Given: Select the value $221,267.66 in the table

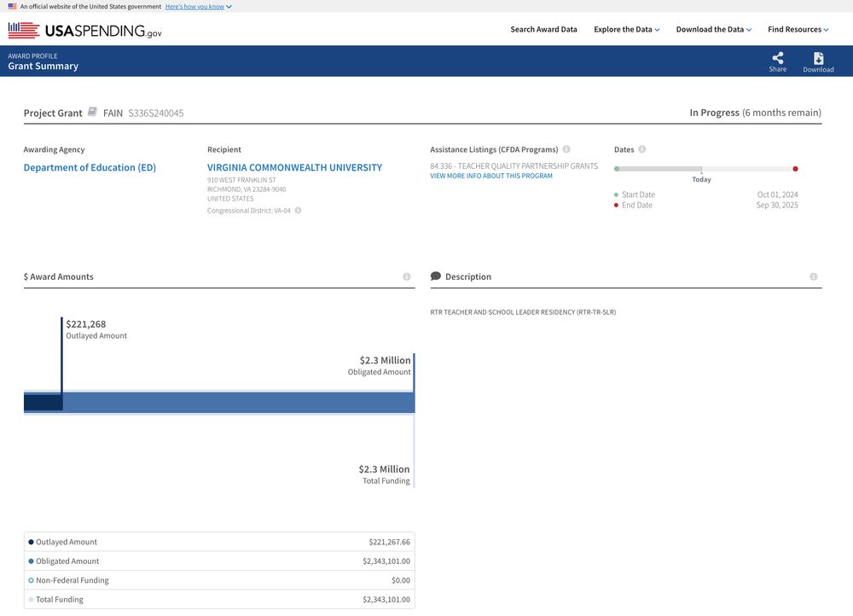Looking at the screenshot, I should click(x=389, y=542).
